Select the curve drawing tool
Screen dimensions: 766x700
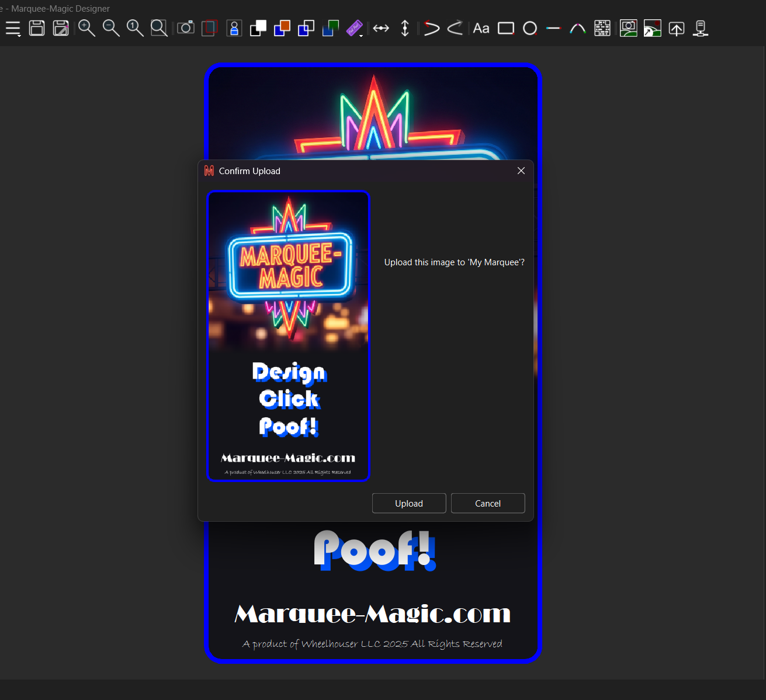tap(578, 28)
